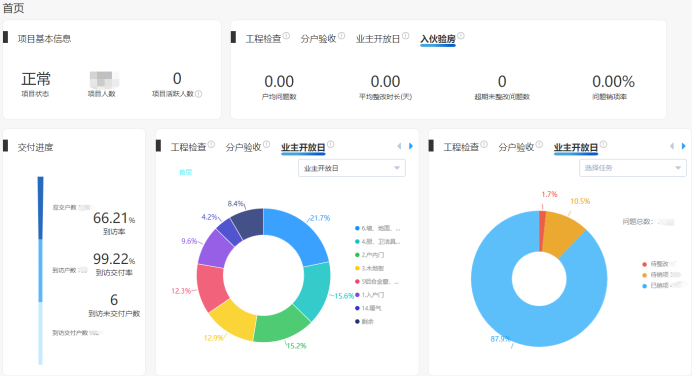Image resolution: width=692 pixels, height=376 pixels.
Task: Click the 超期未整改问题数 value
Action: [502, 82]
